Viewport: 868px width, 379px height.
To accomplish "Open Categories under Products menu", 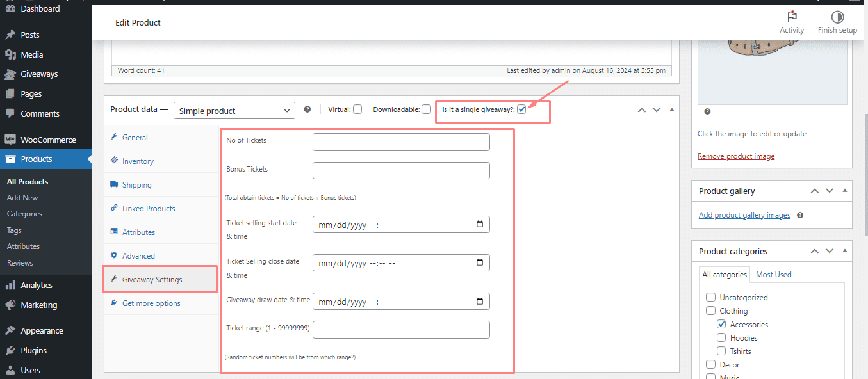I will [x=24, y=214].
